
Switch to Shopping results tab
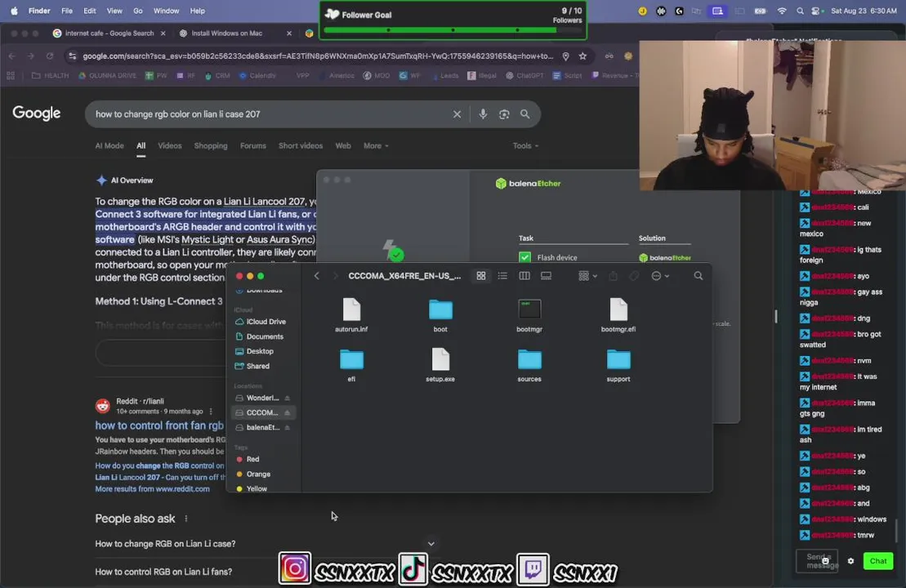coord(211,146)
